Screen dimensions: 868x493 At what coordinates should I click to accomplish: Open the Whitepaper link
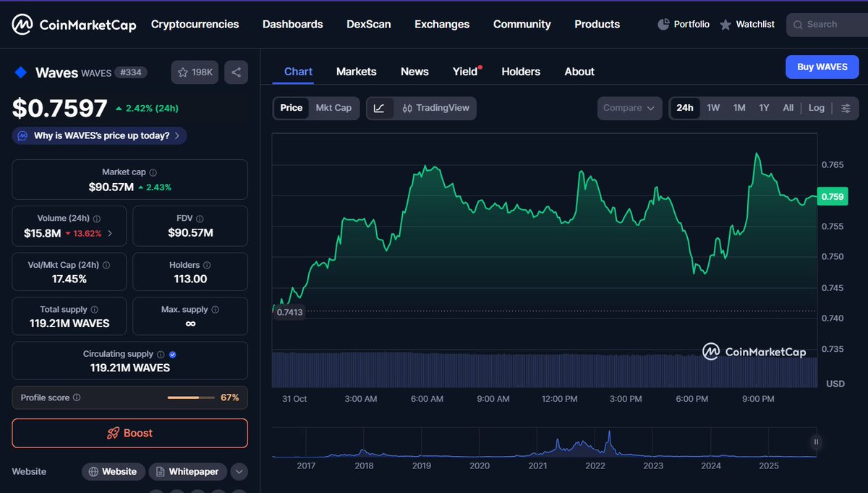tap(188, 471)
